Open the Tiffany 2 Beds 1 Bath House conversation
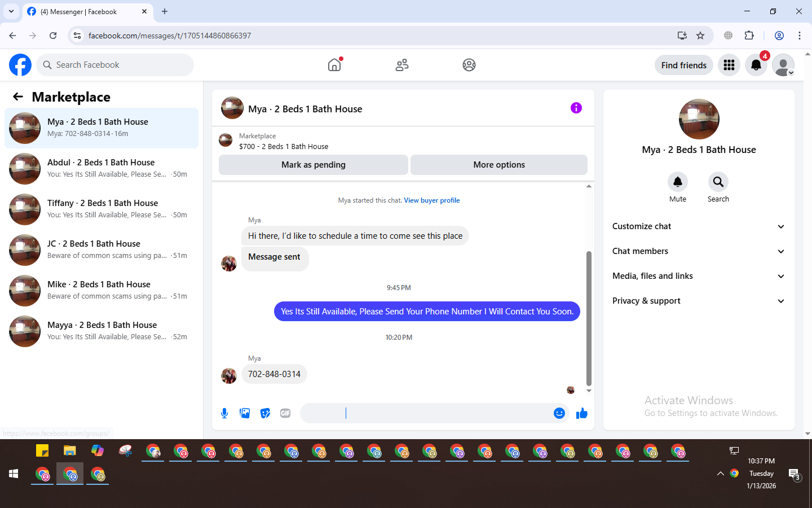This screenshot has height=508, width=812. click(x=101, y=209)
